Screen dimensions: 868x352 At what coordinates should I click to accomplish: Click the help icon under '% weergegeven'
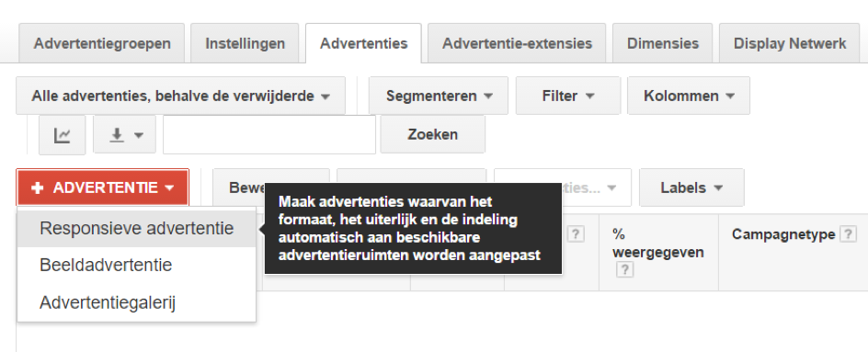pyautogui.click(x=625, y=270)
